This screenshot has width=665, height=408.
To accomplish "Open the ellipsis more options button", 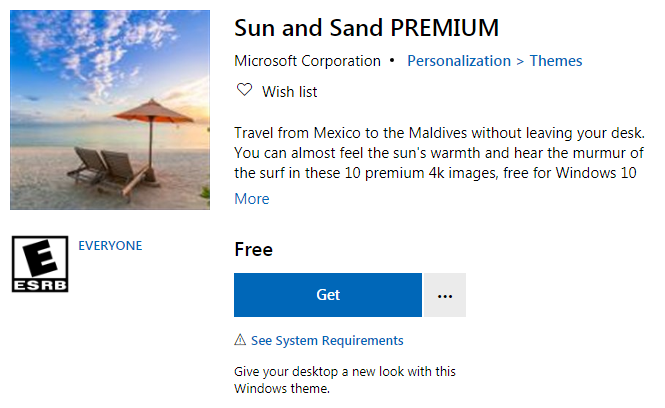I will click(x=445, y=295).
